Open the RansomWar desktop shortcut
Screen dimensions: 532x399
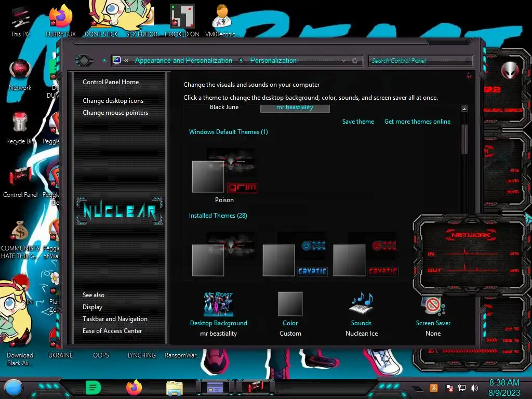(182, 355)
